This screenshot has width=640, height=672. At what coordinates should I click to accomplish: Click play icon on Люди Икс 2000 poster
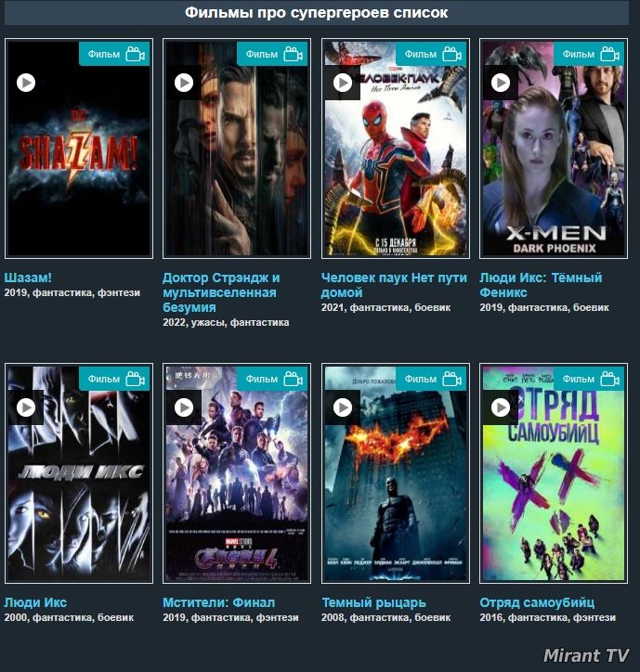coord(26,407)
